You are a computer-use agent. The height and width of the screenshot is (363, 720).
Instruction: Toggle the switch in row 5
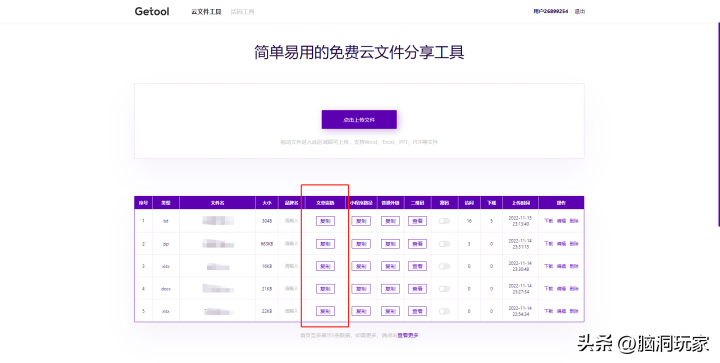pos(444,311)
